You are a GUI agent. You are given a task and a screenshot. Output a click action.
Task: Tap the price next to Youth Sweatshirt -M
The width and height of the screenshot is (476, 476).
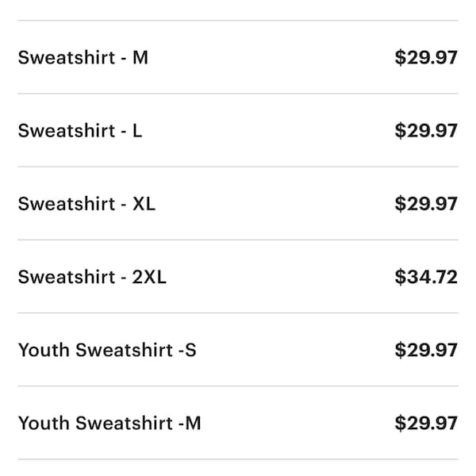(x=426, y=423)
